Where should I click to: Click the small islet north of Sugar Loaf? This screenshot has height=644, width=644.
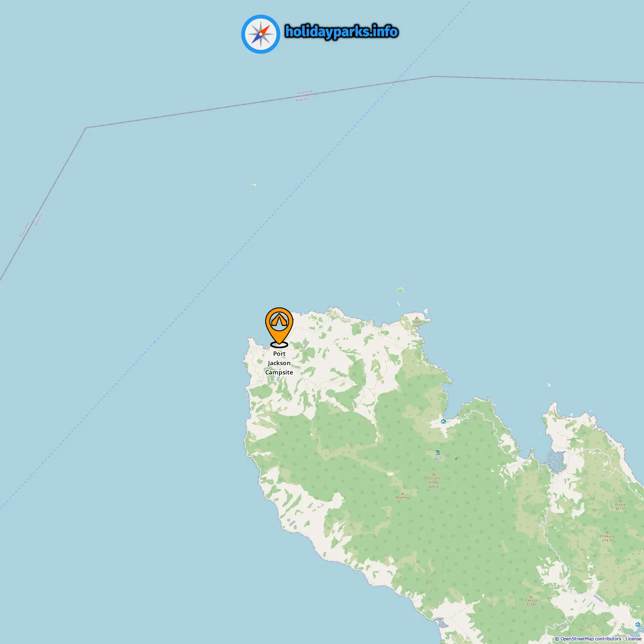pos(401,290)
